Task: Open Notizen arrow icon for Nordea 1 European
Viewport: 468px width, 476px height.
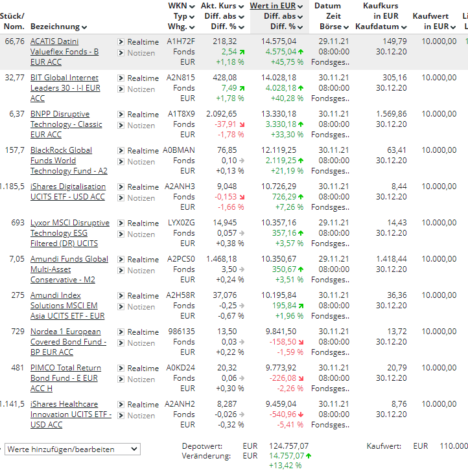Action: tap(121, 343)
